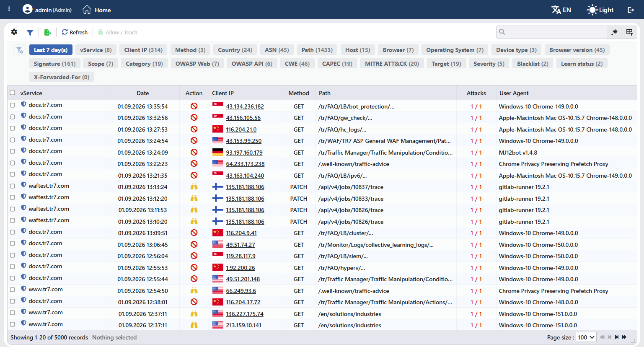644x347 pixels.
Task: Click binoculars monitor icon for 13:13:24 row
Action: coord(194,186)
